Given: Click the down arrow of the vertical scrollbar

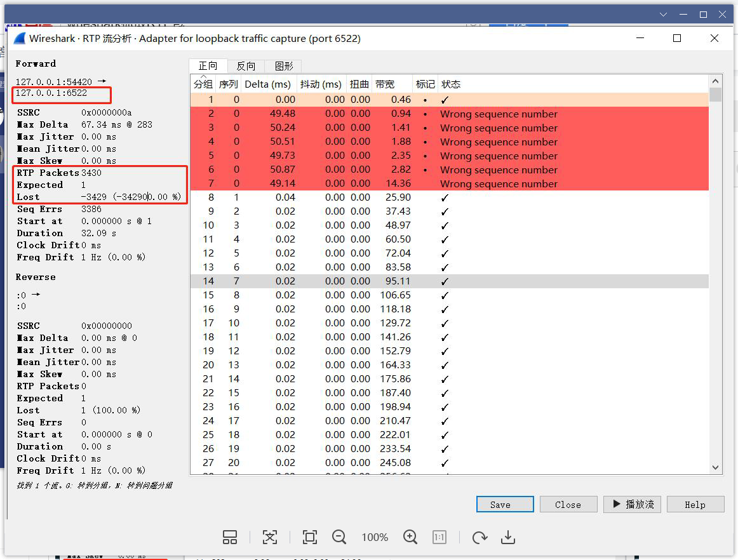Looking at the screenshot, I should (716, 467).
